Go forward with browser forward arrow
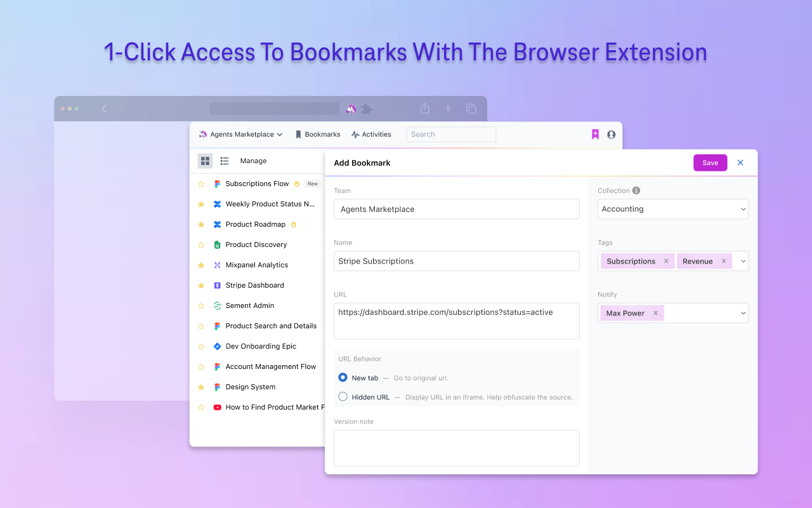 (x=122, y=109)
